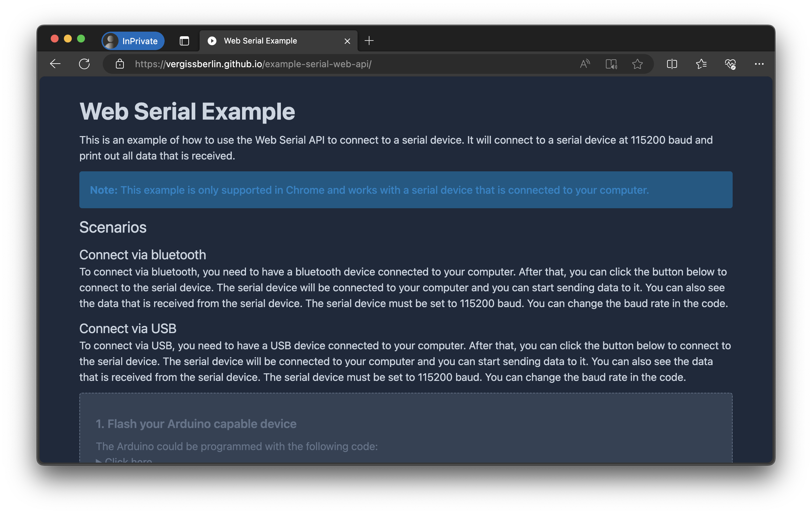The height and width of the screenshot is (514, 812).
Task: Click the Note about Chrome support
Action: tap(406, 190)
